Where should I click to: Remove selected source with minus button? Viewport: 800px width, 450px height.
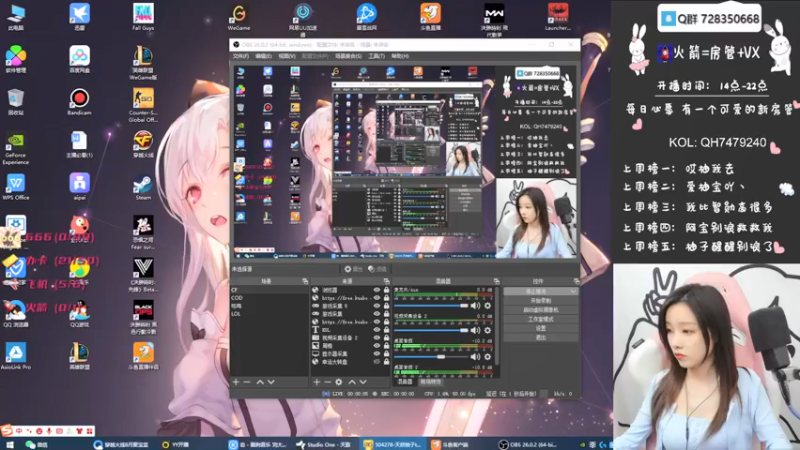pyautogui.click(x=327, y=382)
